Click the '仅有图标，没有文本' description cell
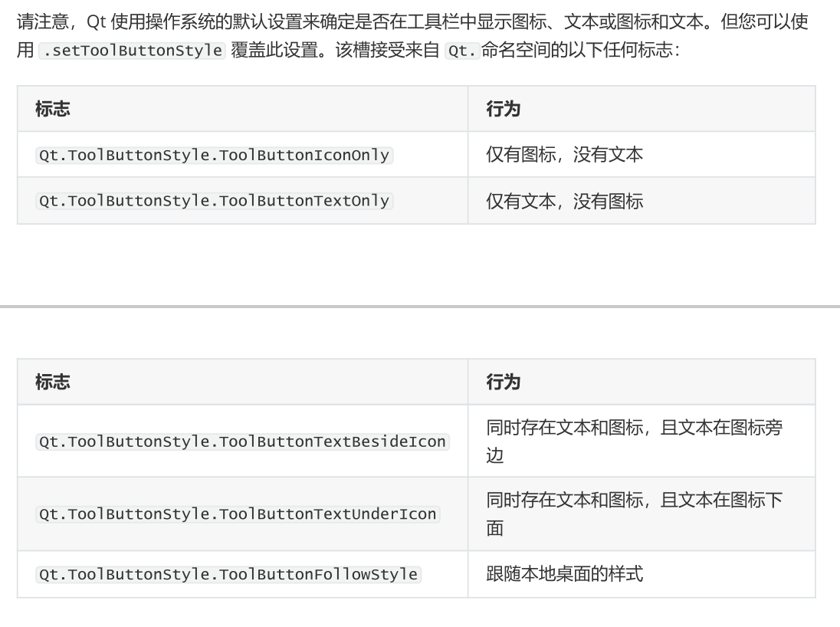The width and height of the screenshot is (840, 627). 564,155
